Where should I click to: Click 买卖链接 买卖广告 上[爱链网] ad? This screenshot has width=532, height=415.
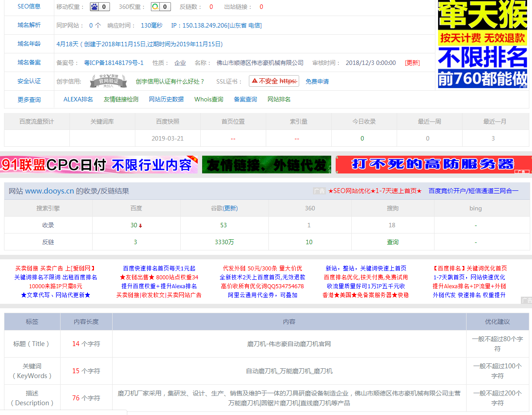(x=55, y=269)
